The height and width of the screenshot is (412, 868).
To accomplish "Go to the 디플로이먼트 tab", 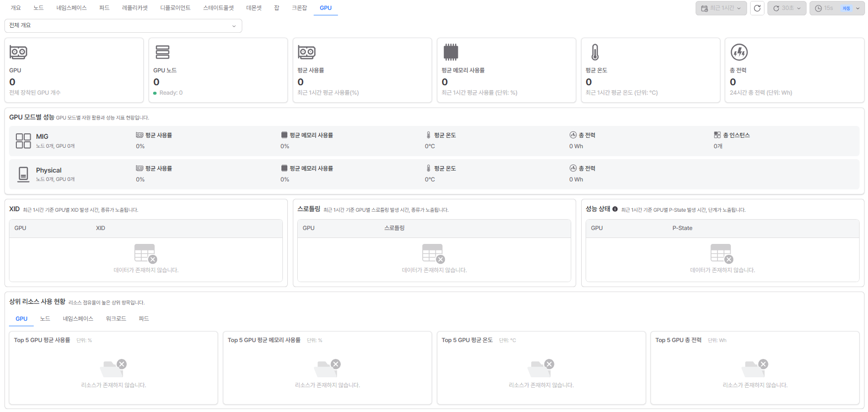I will click(x=175, y=8).
